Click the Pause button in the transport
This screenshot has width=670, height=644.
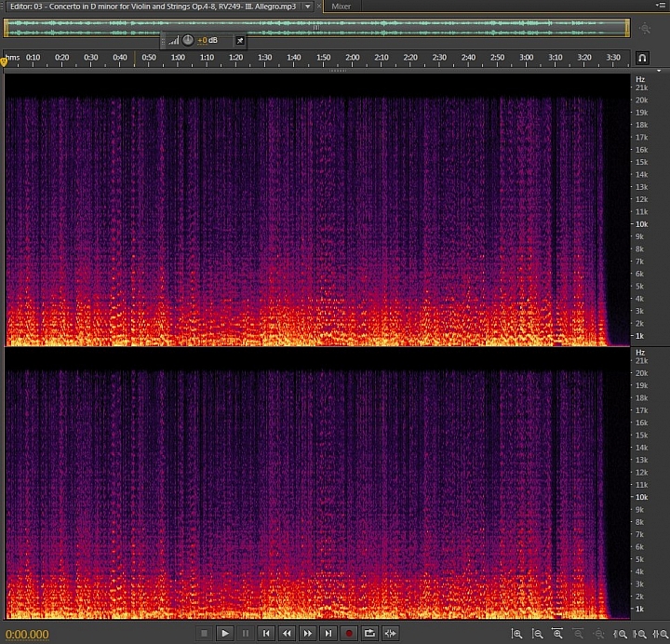(246, 633)
